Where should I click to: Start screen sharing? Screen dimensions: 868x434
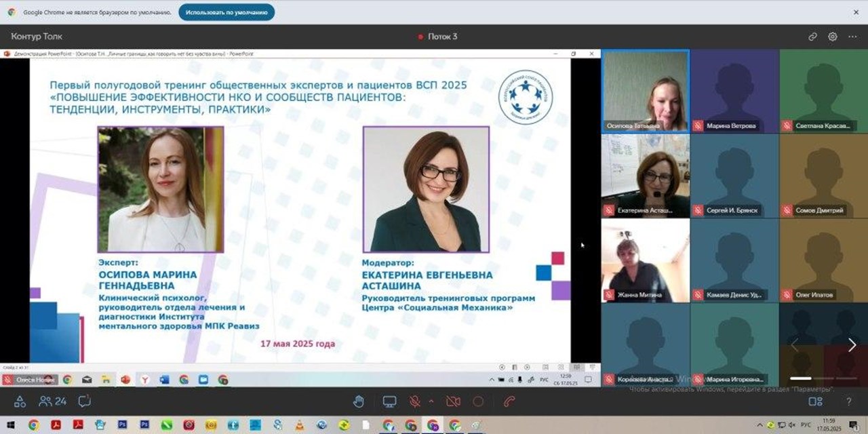(389, 401)
